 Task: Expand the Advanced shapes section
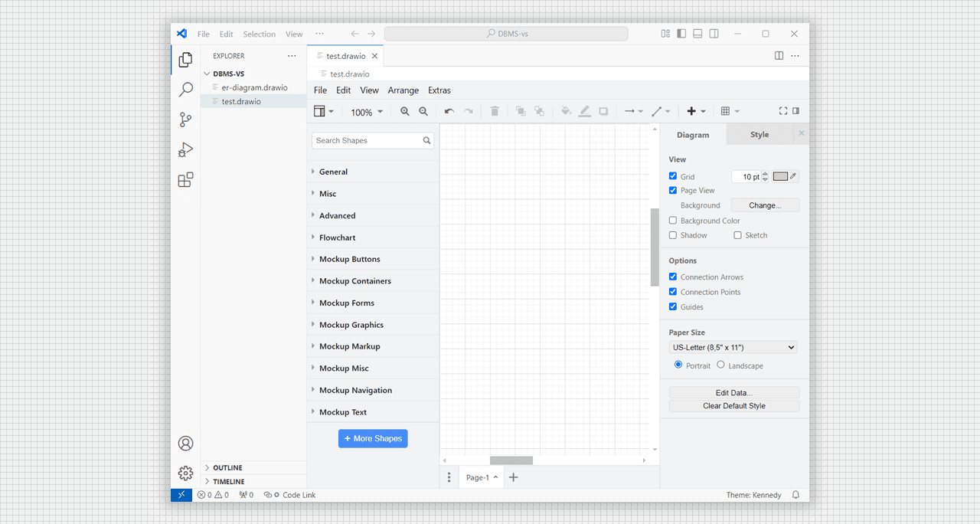374,215
